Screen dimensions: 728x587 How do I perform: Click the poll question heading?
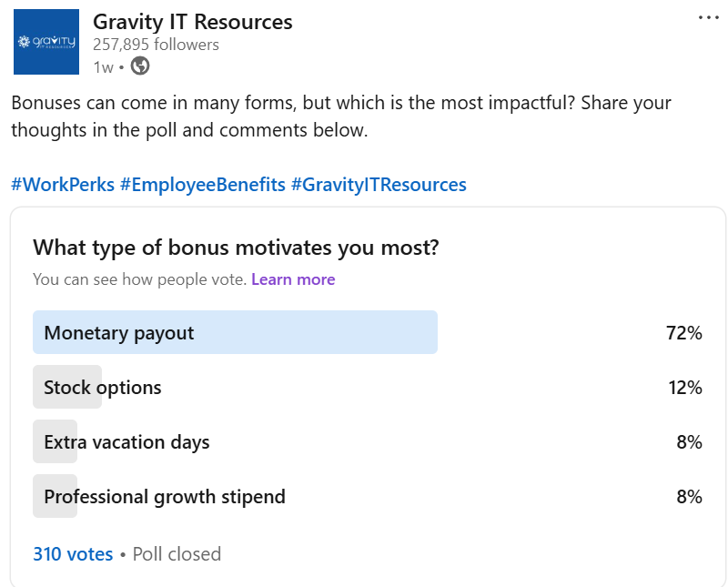tap(236, 248)
